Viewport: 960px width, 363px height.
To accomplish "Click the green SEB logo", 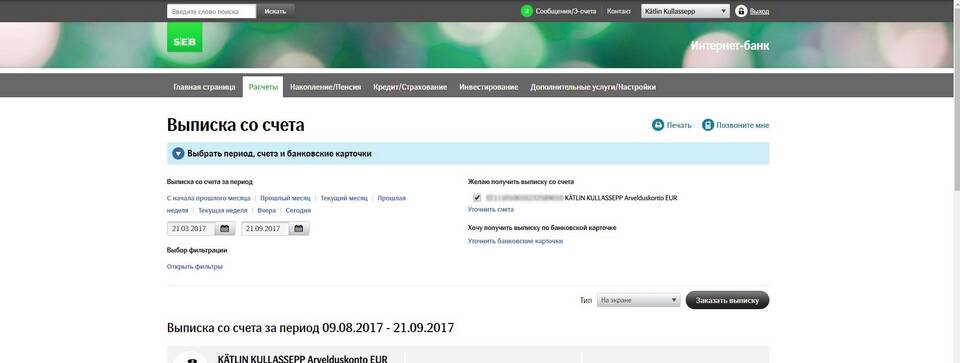I will pyautogui.click(x=184, y=37).
